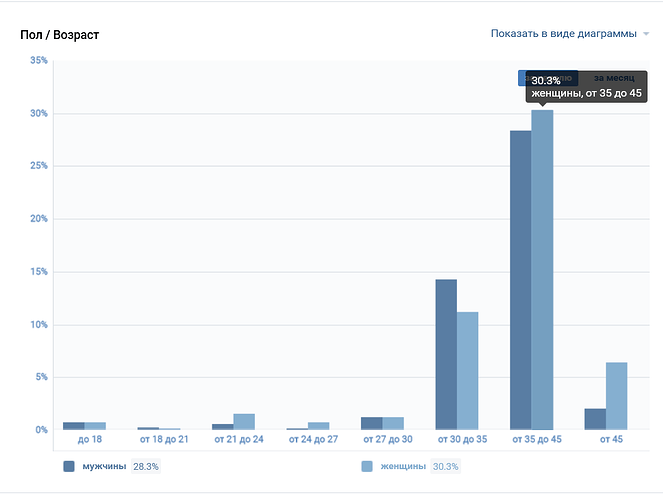Screen dimensions: 663x500
Task: Click the женщины bar for от 21 до 24
Action: (x=244, y=422)
